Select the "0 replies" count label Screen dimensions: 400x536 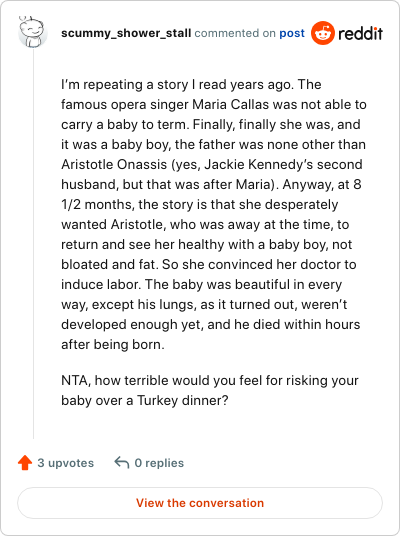159,463
